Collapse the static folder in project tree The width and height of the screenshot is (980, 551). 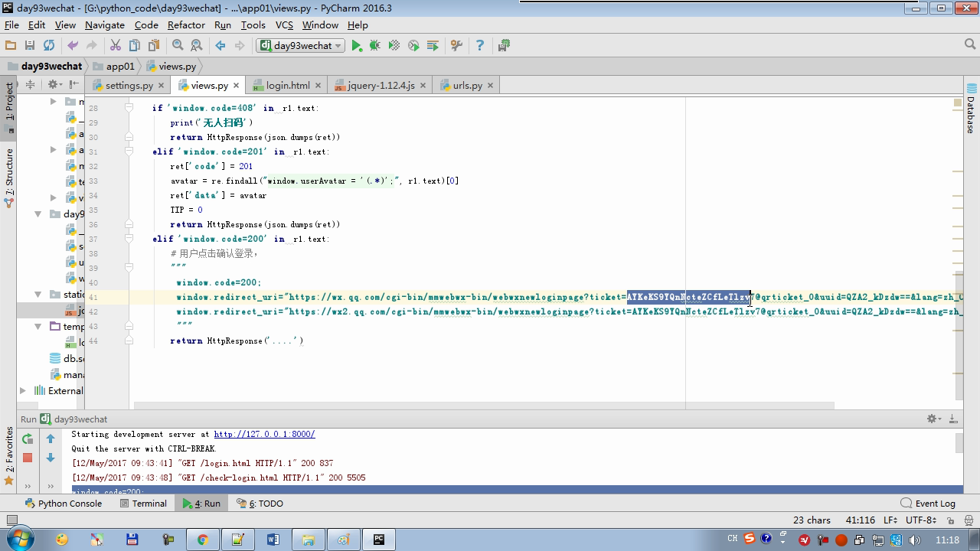pos(38,294)
